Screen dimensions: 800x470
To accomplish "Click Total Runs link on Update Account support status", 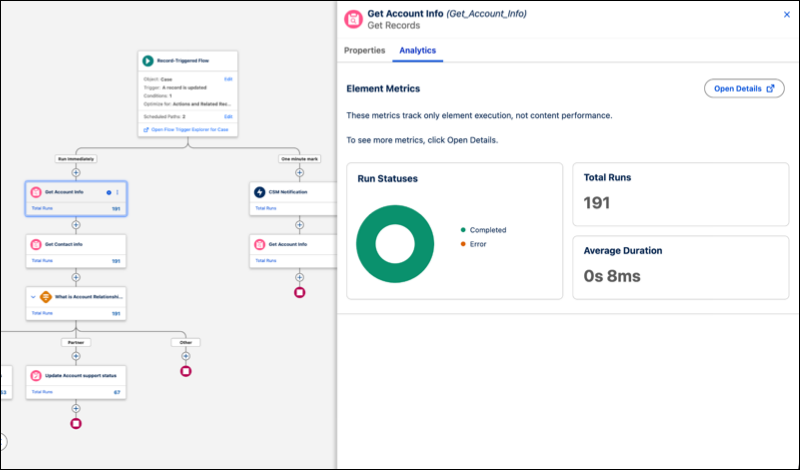I will pyautogui.click(x=42, y=392).
